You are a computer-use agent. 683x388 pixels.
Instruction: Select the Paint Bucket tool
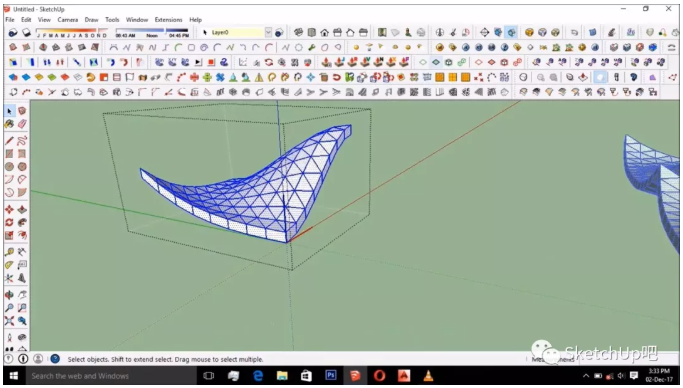pyautogui.click(x=9, y=124)
